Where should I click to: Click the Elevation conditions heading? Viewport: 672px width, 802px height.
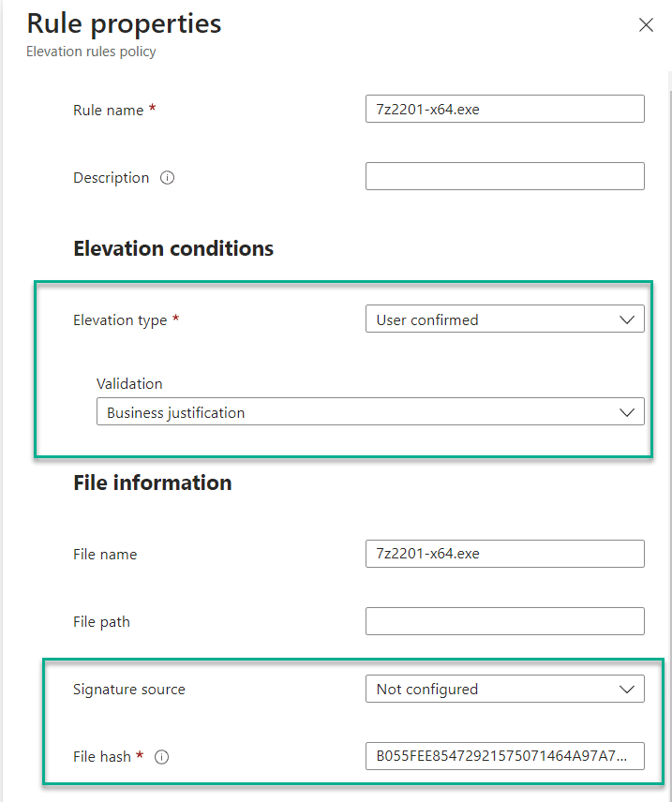tap(173, 248)
